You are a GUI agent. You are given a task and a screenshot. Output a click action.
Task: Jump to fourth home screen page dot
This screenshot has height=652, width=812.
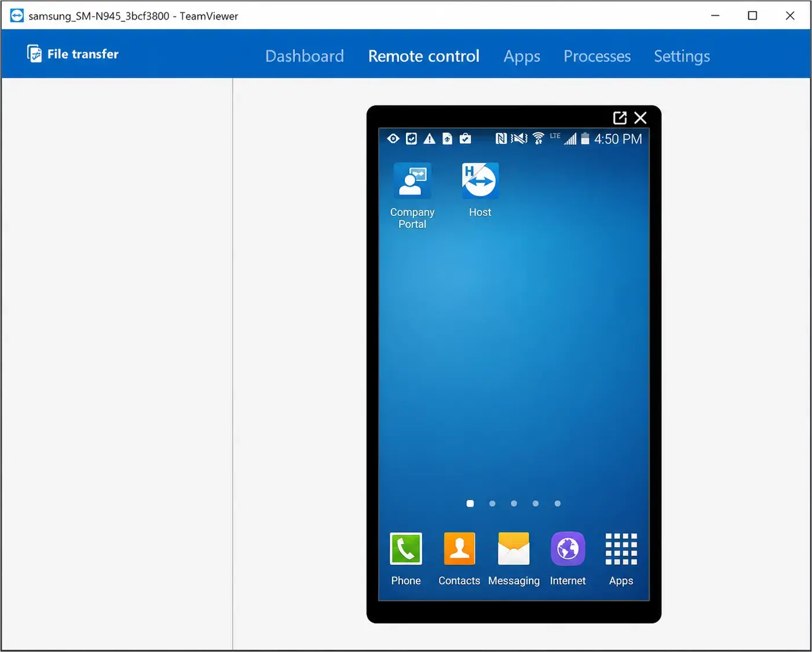[x=536, y=504]
